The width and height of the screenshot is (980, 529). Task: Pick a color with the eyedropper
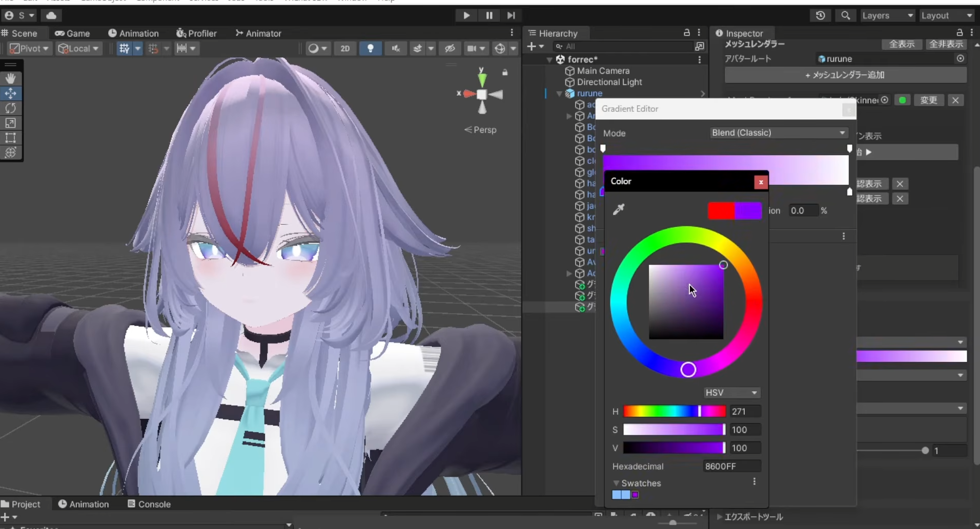coord(619,209)
